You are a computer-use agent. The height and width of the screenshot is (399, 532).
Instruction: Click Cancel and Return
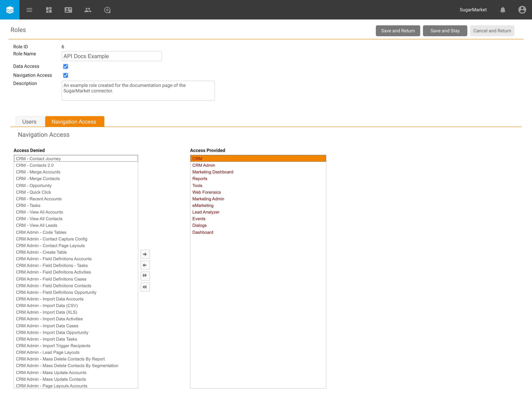pyautogui.click(x=492, y=31)
